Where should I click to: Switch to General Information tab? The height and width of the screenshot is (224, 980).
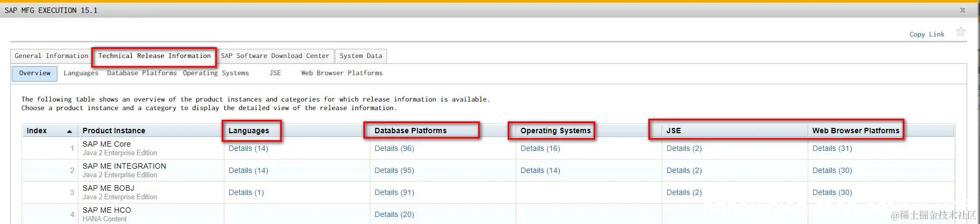click(x=51, y=56)
